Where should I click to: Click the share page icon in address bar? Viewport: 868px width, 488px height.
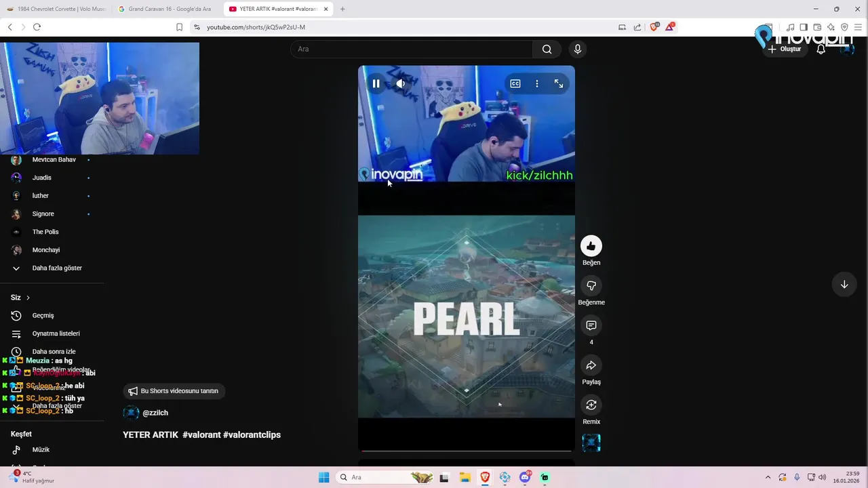coord(637,27)
